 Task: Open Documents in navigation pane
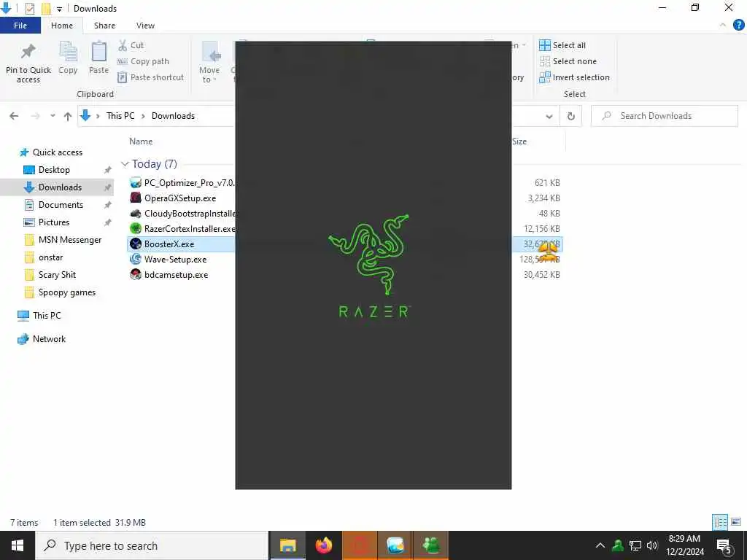[x=61, y=205]
